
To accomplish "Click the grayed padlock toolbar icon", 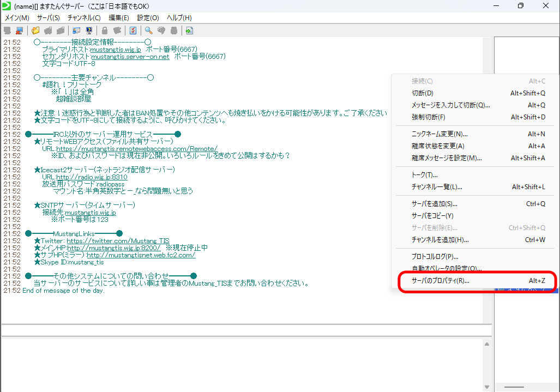I will coord(105,31).
